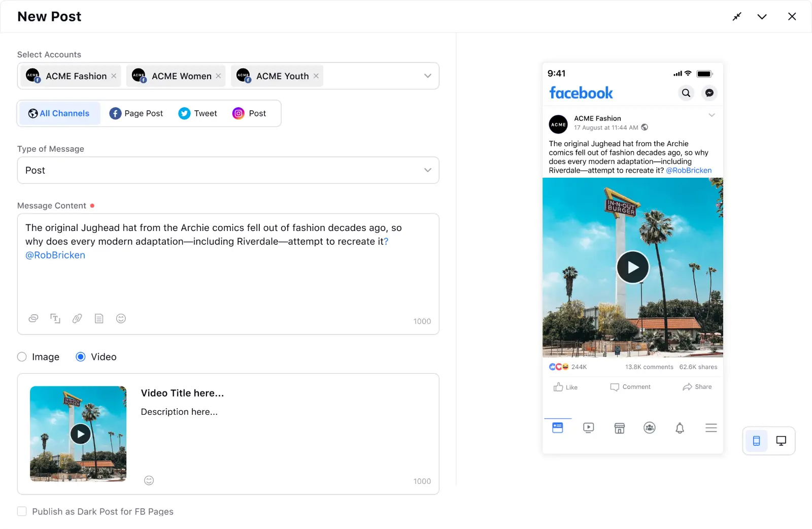
Task: Enable Publish as Dark Post for FB Pages
Action: [22, 511]
